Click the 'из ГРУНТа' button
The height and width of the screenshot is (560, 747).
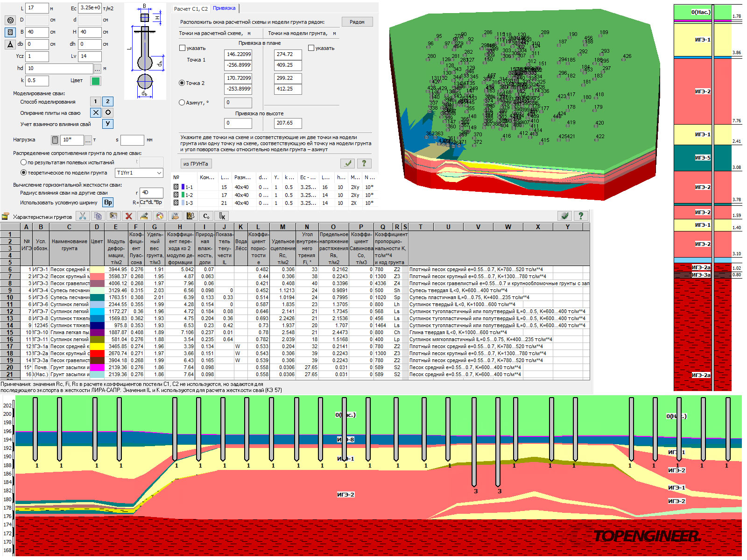point(196,164)
